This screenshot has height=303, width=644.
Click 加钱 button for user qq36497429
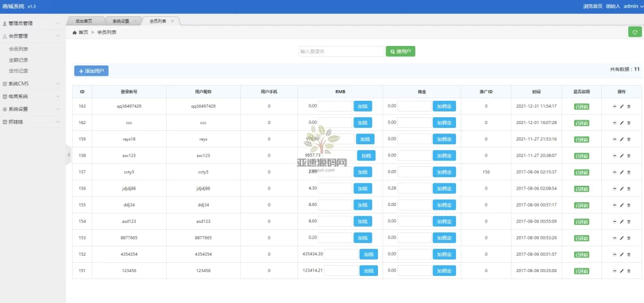click(x=363, y=106)
